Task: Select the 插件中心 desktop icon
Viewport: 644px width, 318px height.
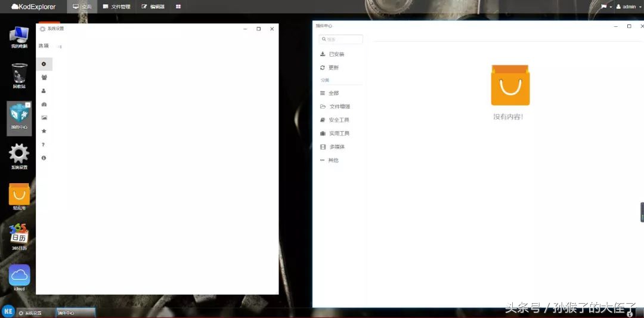Action: (x=19, y=118)
